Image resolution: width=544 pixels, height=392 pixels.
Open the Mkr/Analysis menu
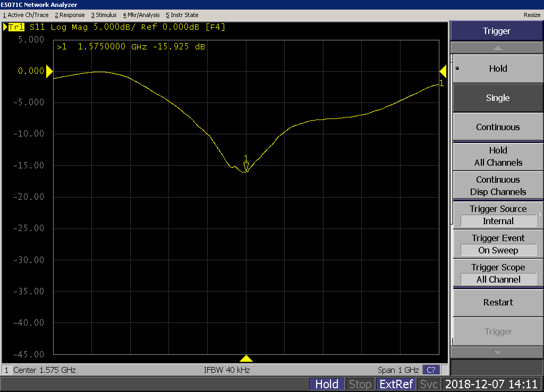141,15
